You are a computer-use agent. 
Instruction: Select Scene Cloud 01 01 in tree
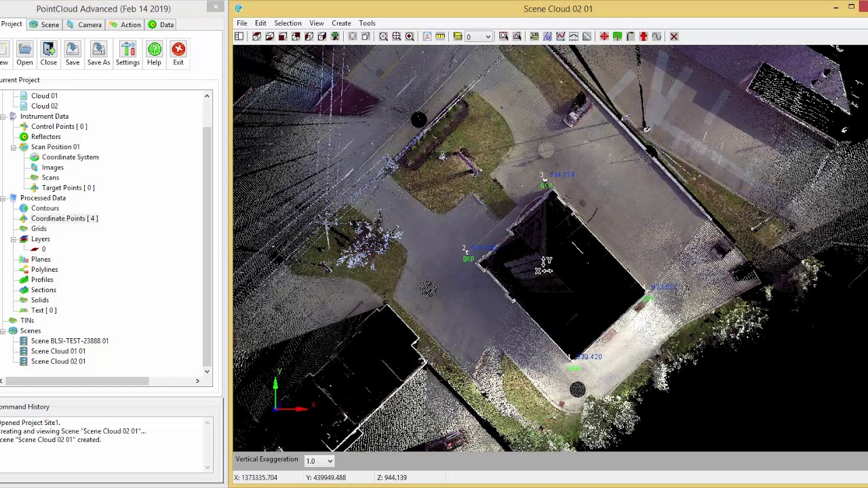click(58, 351)
